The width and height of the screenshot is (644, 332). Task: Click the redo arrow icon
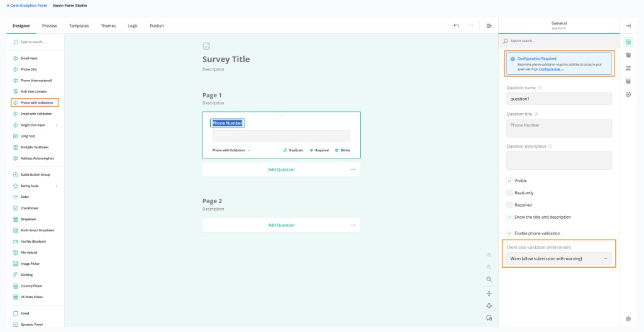pos(470,26)
